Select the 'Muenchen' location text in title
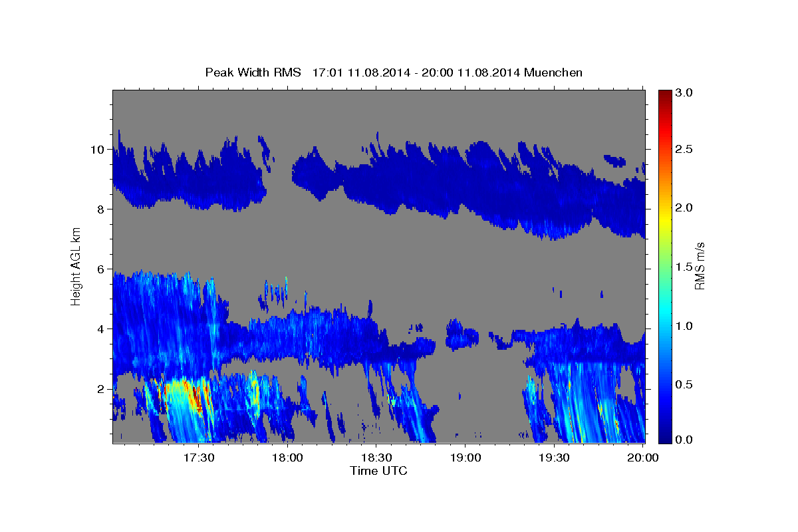Viewport: 798px width, 532px height. [553, 72]
